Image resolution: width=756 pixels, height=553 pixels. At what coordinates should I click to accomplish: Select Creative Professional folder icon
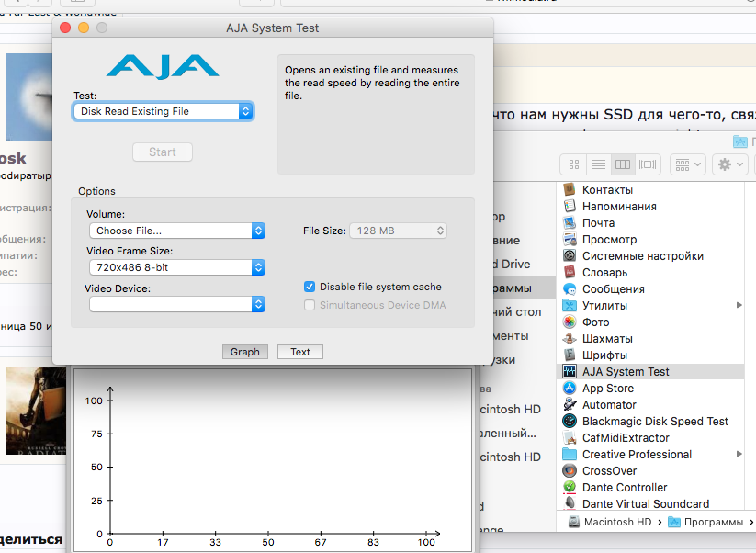click(x=570, y=454)
